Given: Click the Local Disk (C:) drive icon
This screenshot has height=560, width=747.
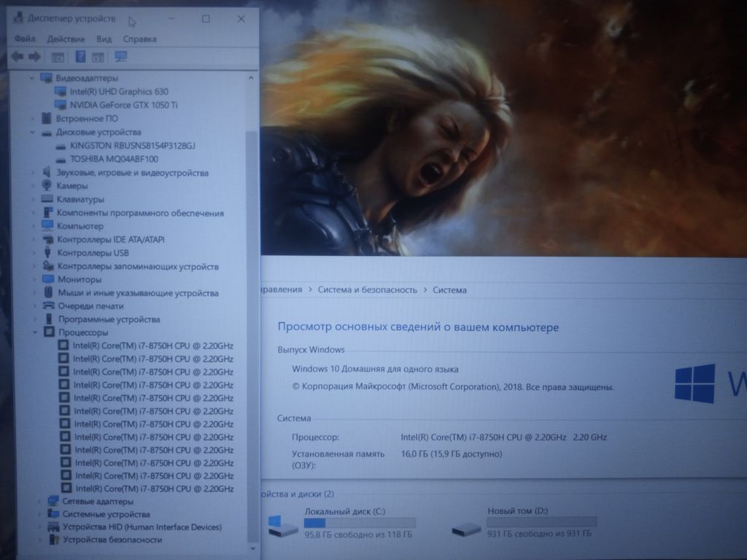Looking at the screenshot, I should pos(282,526).
